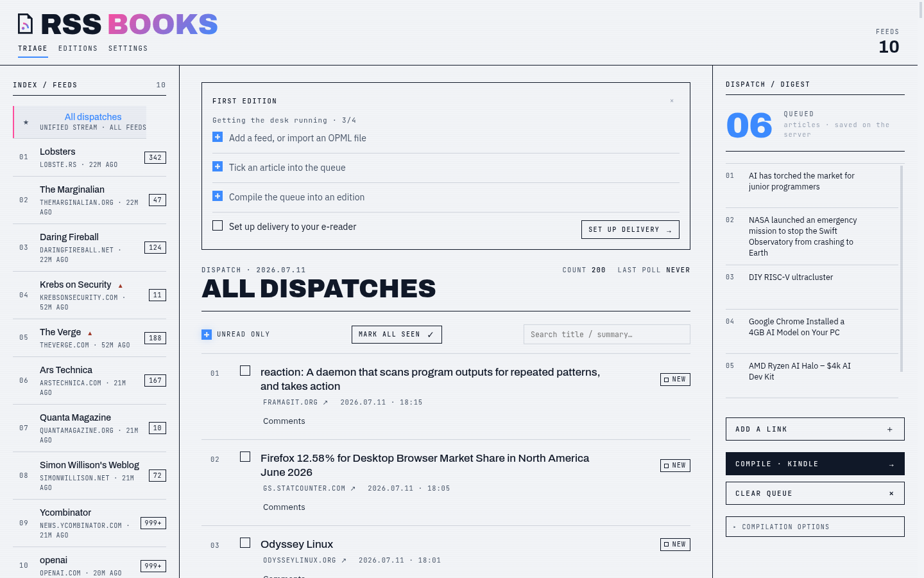Focus the Search title / summary field
Image resolution: width=924 pixels, height=578 pixels.
607,334
